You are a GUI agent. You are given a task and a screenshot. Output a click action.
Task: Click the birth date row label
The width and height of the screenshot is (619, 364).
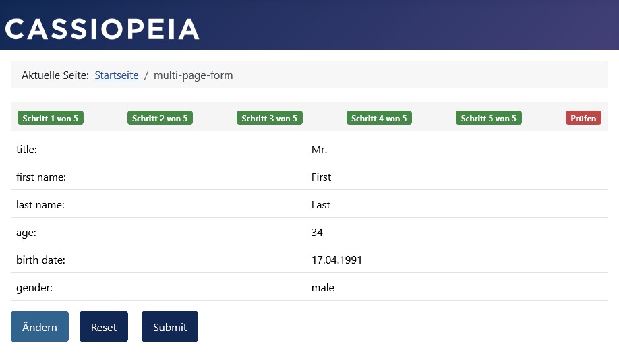pos(40,260)
